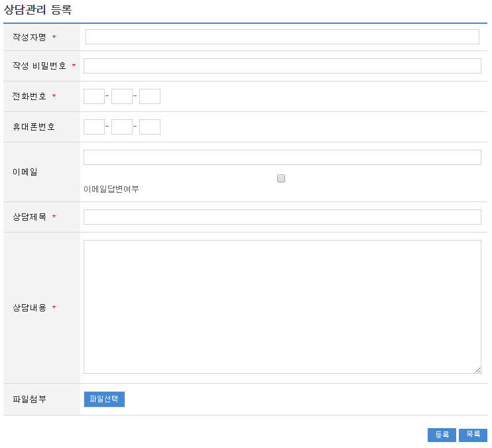Viewport: 492px width, 448px height.
Task: Focus the 상담내용 text area
Action: 282,306
